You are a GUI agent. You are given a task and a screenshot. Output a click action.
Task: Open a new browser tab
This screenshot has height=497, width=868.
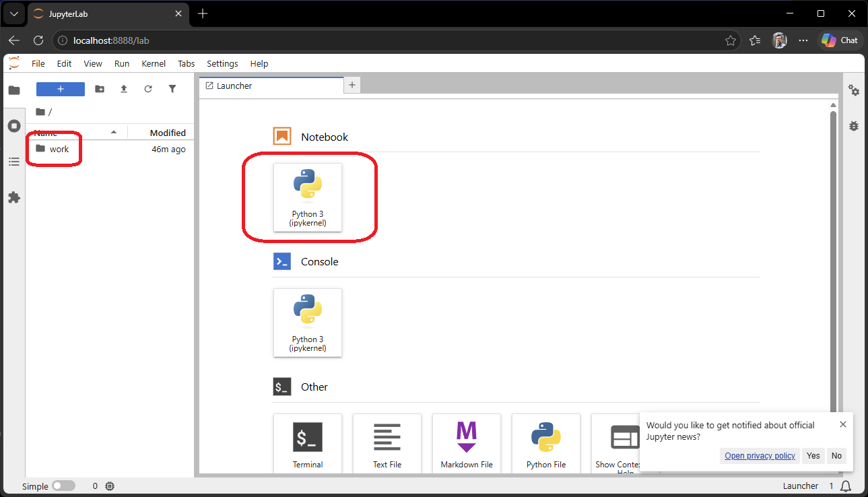[x=203, y=13]
